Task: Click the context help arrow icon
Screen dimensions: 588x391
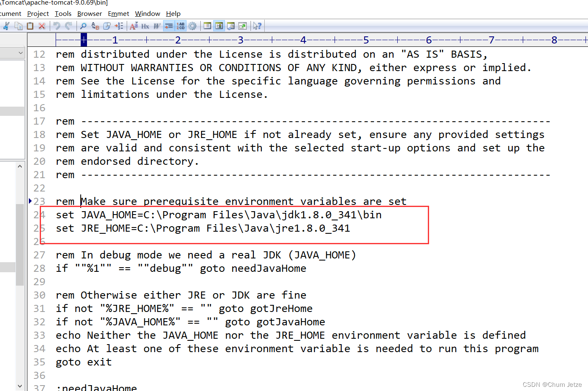Action: 258,26
